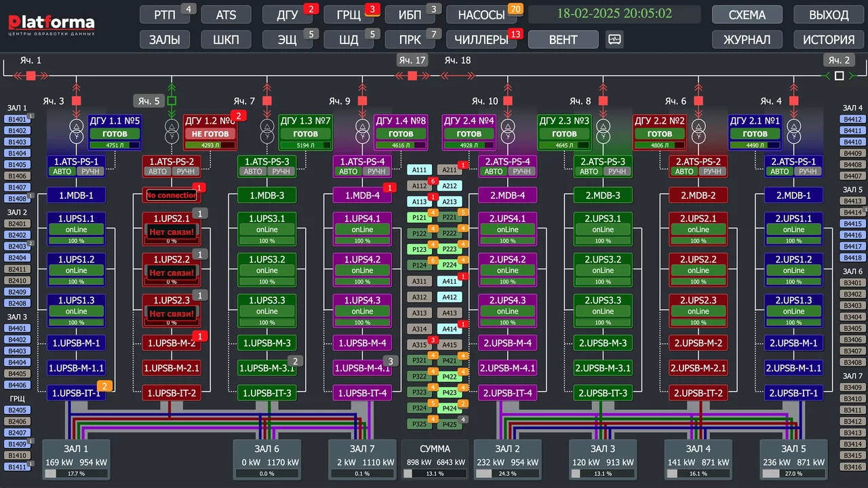Click the red breaker square at Яч. 10
The width and height of the screenshot is (868, 488).
(509, 101)
